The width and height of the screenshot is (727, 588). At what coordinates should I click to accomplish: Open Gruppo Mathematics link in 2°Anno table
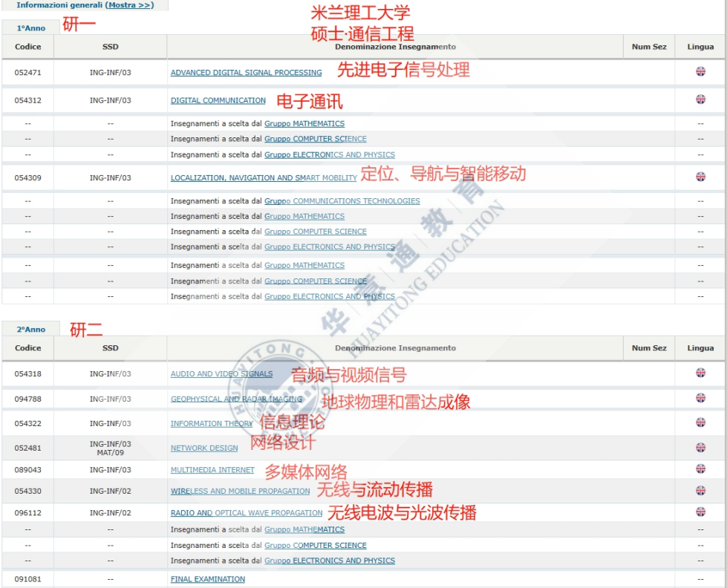[304, 530]
